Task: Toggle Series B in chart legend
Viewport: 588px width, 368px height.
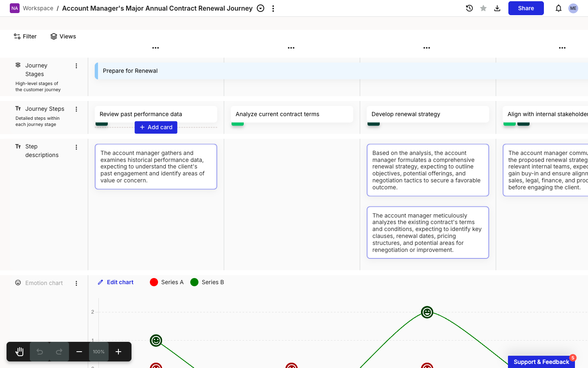Action: pos(207,282)
